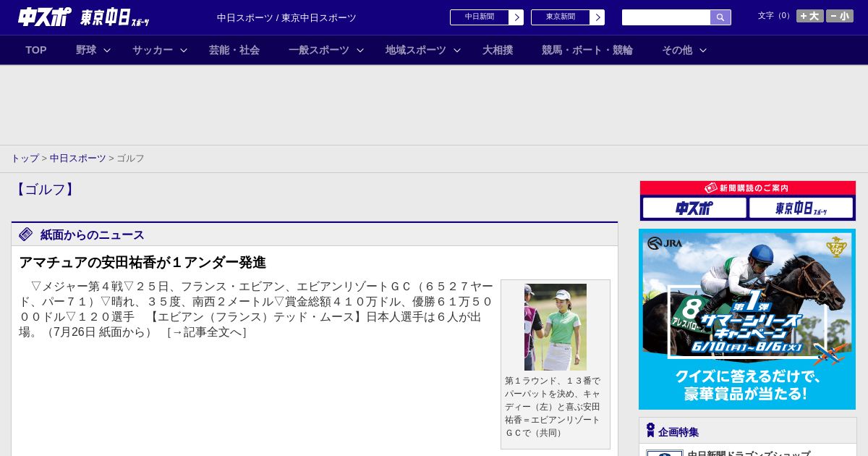This screenshot has width=868, height=456.
Task: Select the 大相撲 menu item
Action: point(498,50)
